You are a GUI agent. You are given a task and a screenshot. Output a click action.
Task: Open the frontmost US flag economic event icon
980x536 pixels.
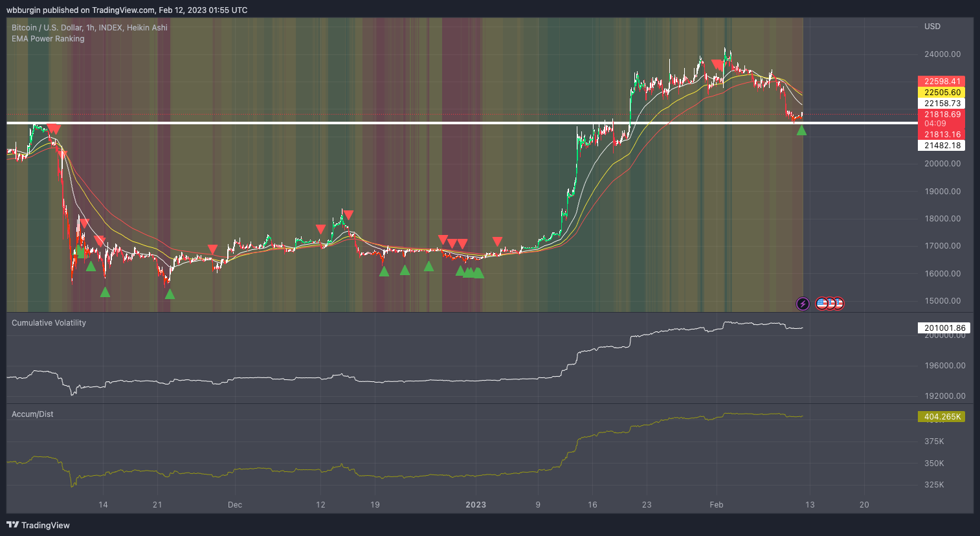[822, 303]
